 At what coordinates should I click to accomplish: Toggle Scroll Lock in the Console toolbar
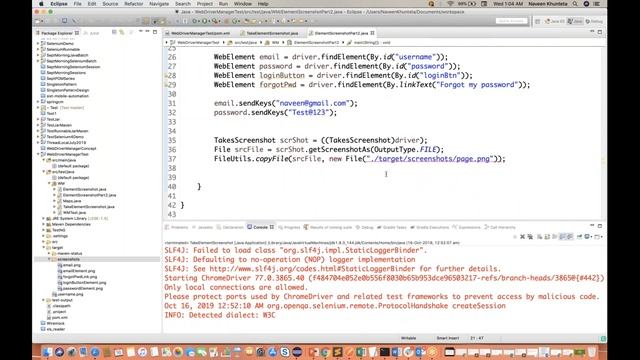547,237
